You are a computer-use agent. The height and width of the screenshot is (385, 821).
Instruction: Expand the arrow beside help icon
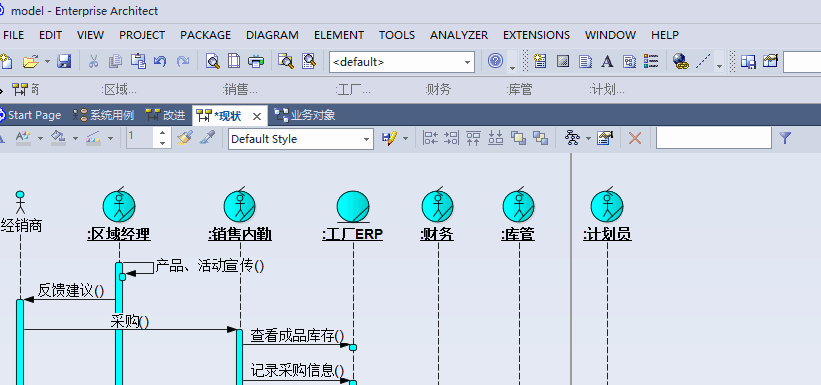(512, 68)
